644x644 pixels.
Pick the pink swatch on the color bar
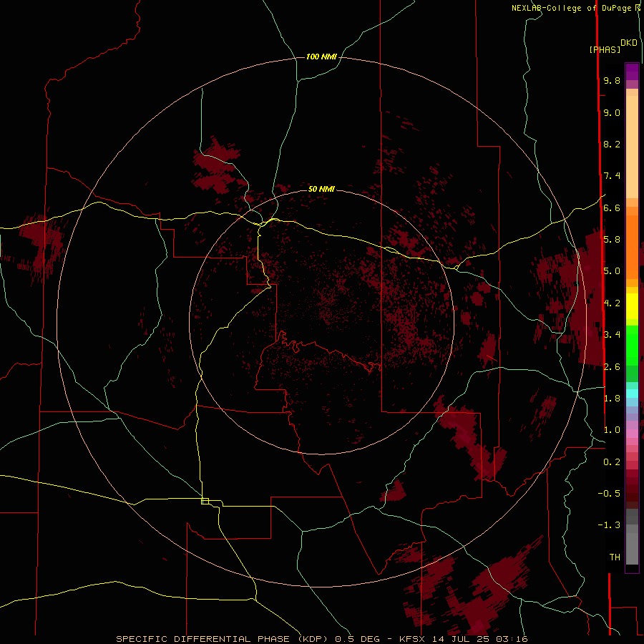point(632,434)
